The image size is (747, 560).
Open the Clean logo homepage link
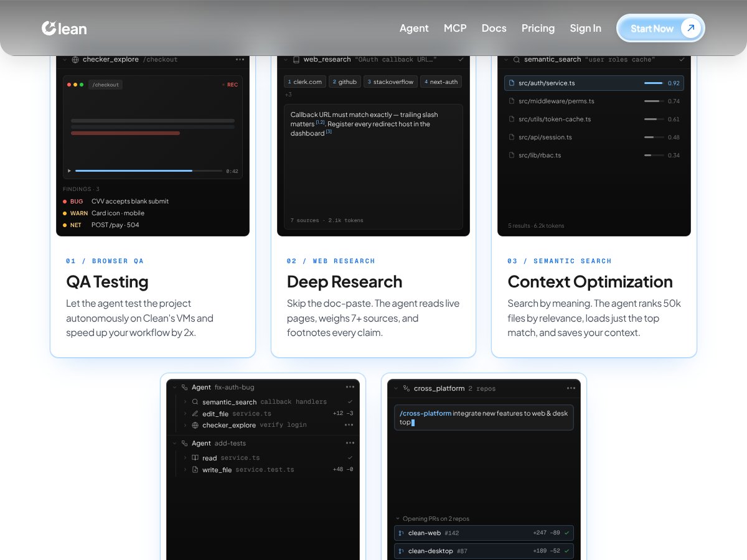64,28
